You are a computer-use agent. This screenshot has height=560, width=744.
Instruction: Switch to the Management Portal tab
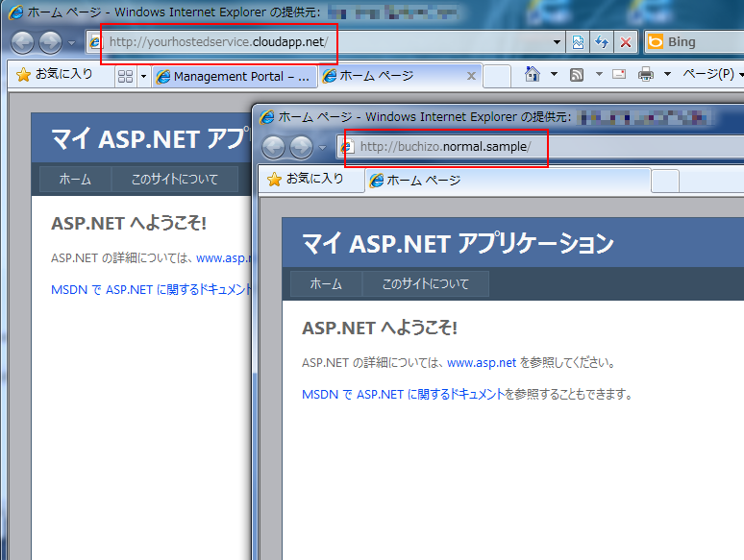[234, 76]
